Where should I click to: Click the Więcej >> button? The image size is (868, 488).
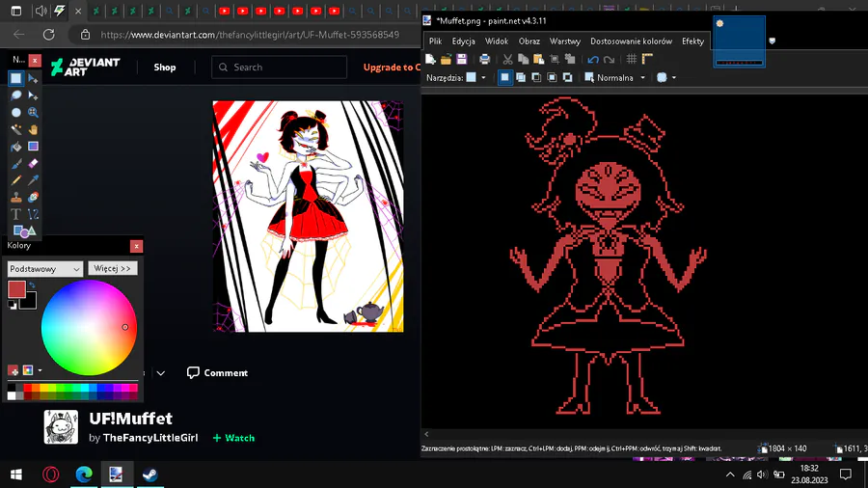coord(113,268)
